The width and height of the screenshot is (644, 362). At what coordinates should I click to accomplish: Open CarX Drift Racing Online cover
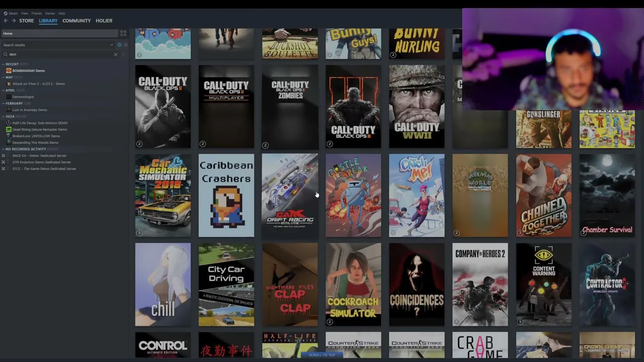tap(290, 196)
